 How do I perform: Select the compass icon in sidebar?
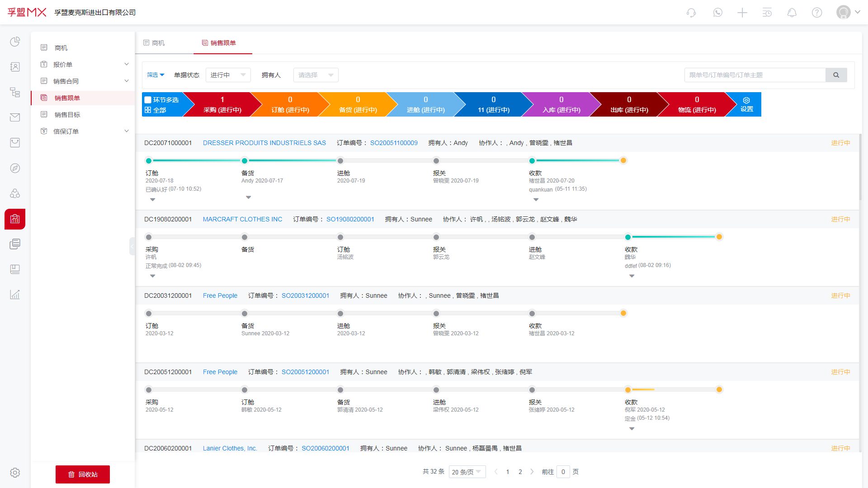[x=15, y=168]
